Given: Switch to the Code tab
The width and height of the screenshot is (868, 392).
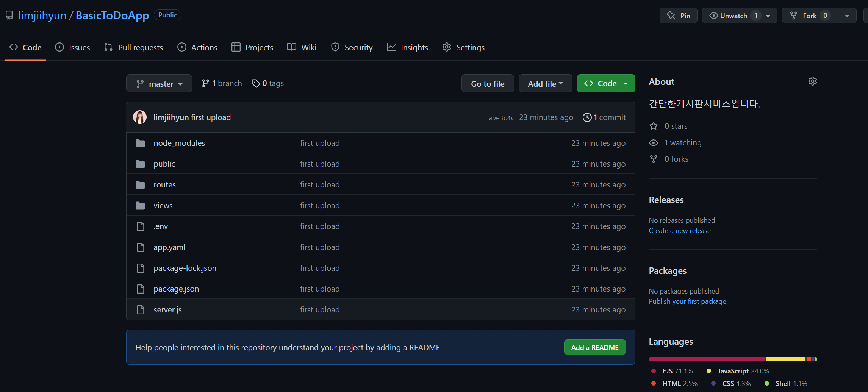Looking at the screenshot, I should [25, 47].
